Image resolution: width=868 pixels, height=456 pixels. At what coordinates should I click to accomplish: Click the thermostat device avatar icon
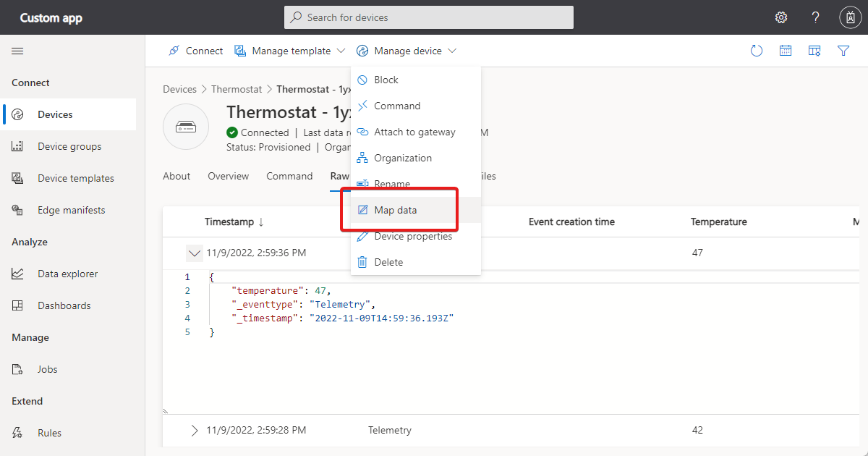(x=186, y=127)
